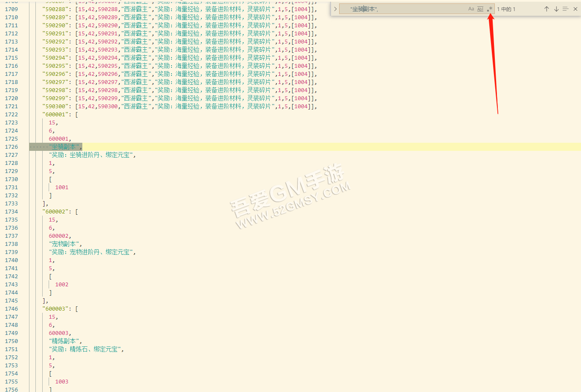Close the find widget
The image size is (581, 392).
pos(575,9)
